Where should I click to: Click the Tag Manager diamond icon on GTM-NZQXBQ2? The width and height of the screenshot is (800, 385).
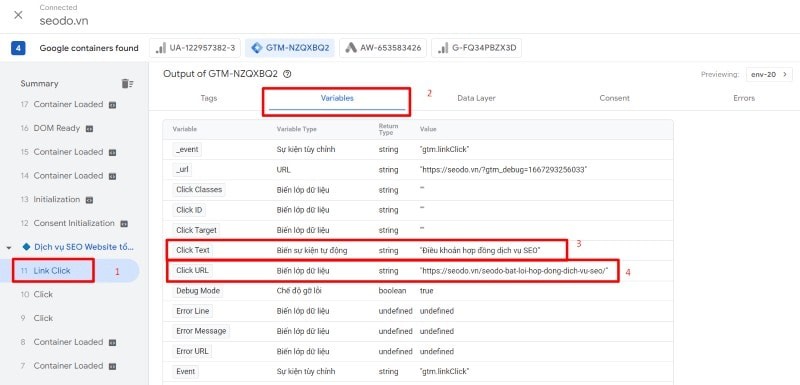[x=256, y=48]
